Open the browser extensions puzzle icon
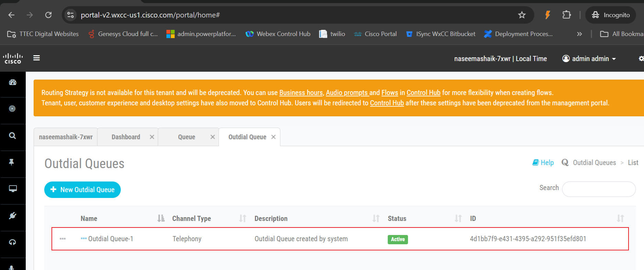The image size is (644, 270). click(566, 15)
